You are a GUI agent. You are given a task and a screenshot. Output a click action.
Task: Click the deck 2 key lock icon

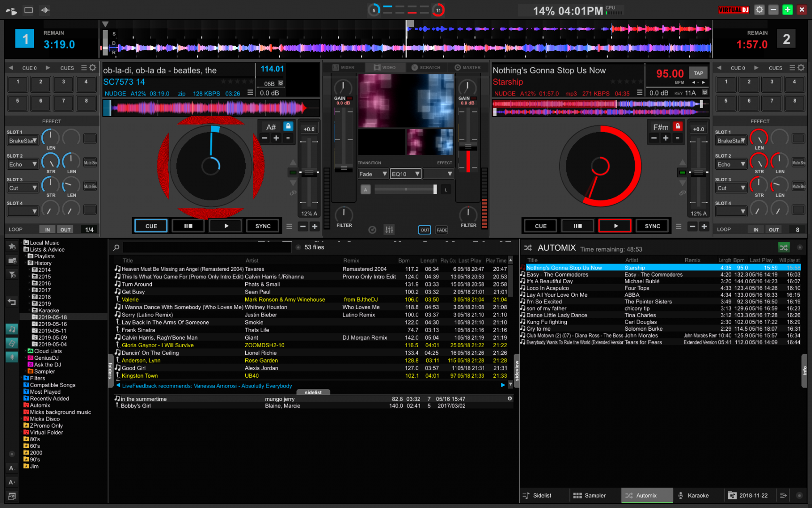[x=678, y=127]
